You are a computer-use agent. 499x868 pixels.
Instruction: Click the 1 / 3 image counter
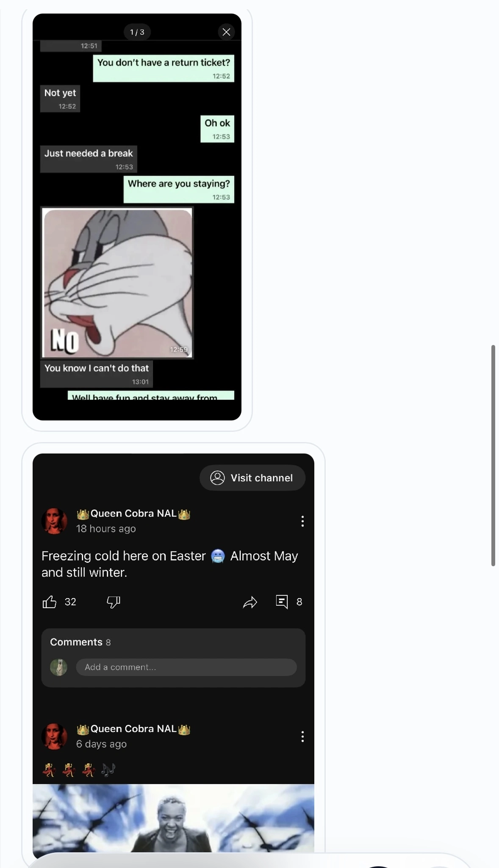point(137,32)
